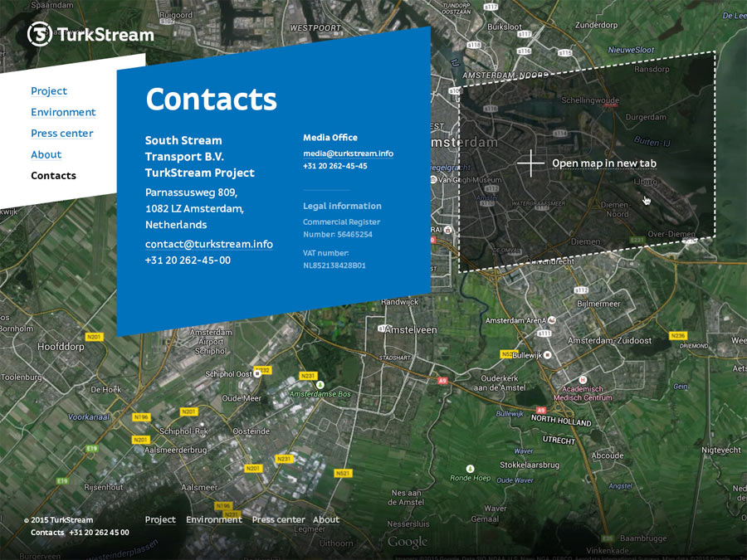The height and width of the screenshot is (560, 747).
Task: Click main phone number +31 20 262-45-00
Action: coord(188,261)
